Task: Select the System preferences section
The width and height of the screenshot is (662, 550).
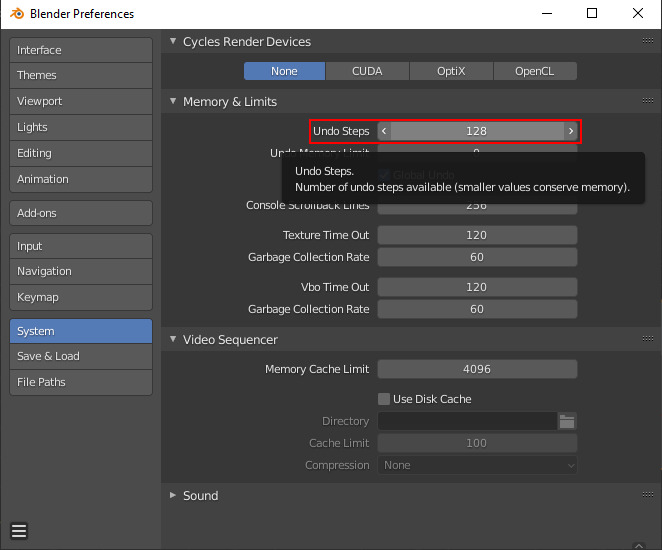Action: [x=81, y=331]
